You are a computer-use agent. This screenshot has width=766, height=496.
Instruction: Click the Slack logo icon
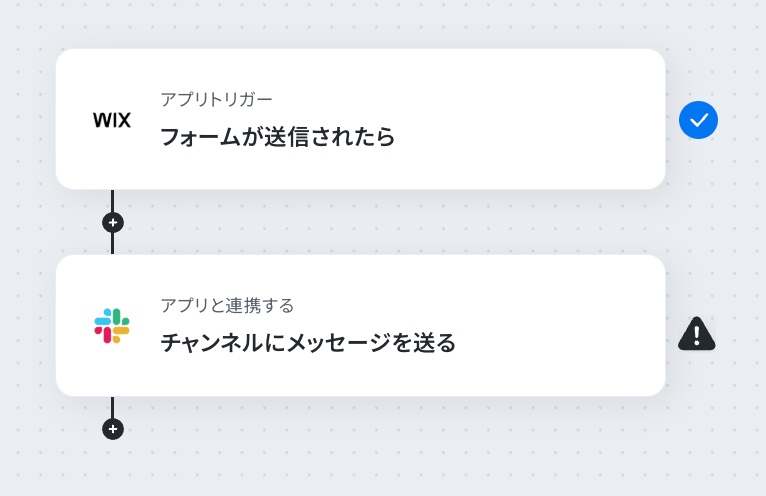click(112, 326)
